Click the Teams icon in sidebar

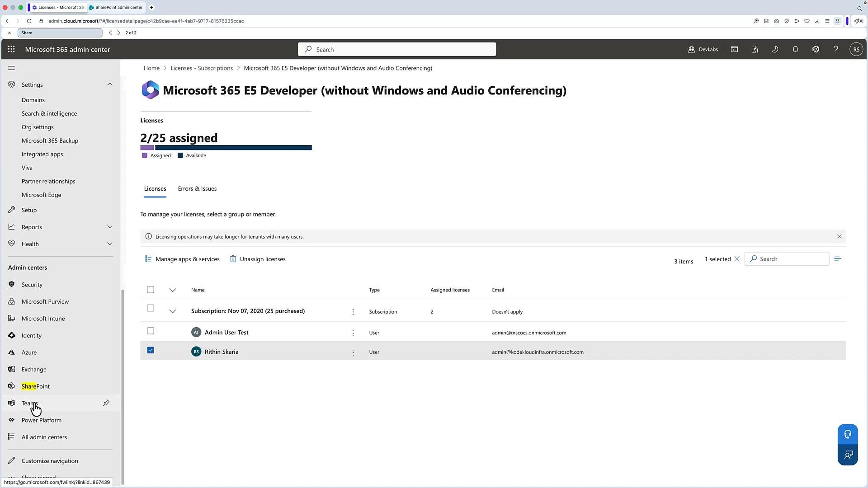pyautogui.click(x=12, y=403)
